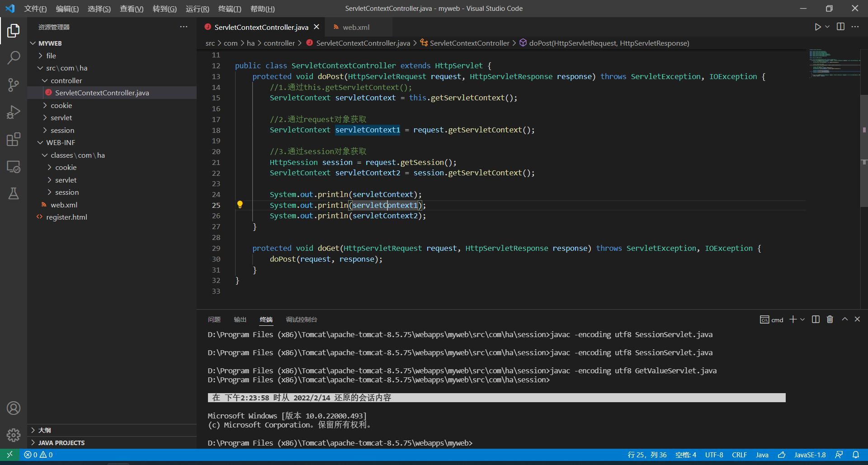Open the Extensions view

pyautogui.click(x=14, y=139)
